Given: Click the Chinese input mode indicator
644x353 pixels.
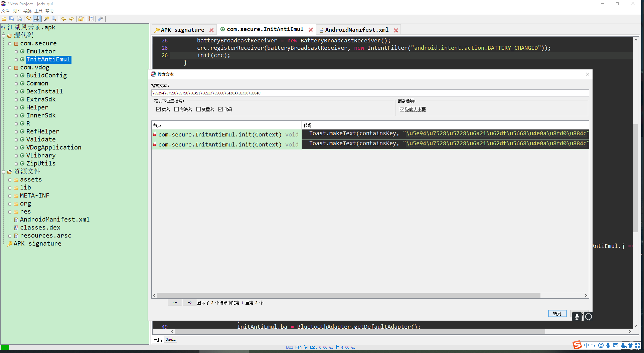Looking at the screenshot, I should 586,345.
